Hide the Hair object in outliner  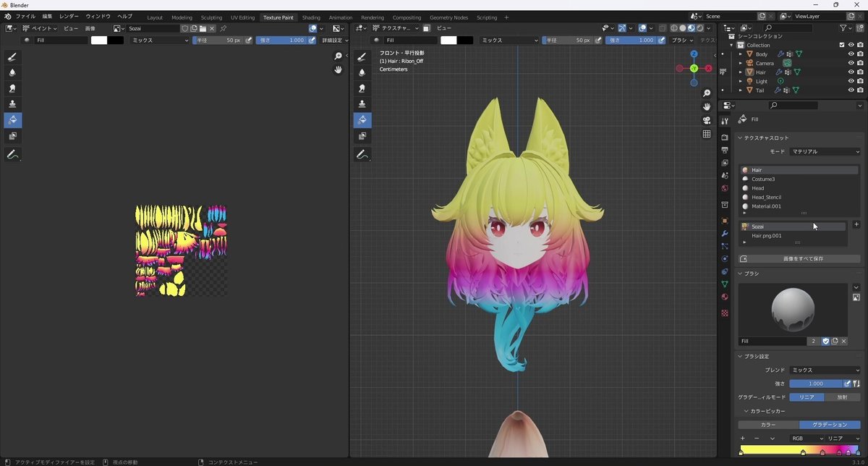tap(851, 72)
